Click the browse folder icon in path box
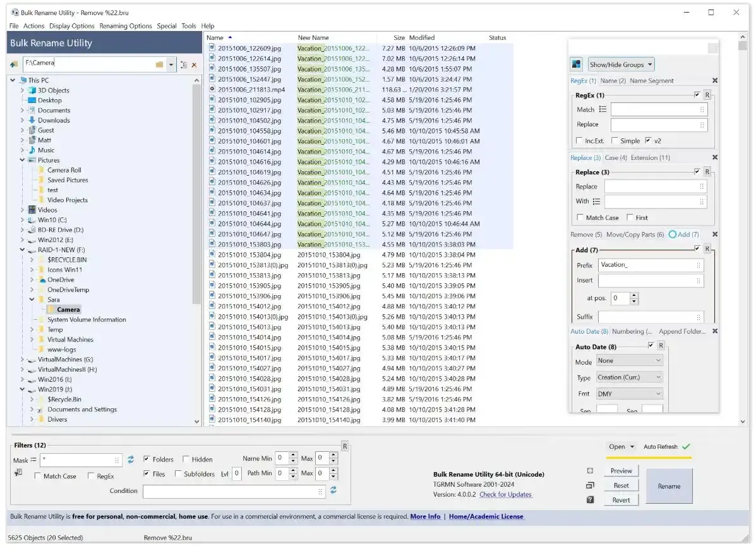The width and height of the screenshot is (756, 548). point(159,64)
